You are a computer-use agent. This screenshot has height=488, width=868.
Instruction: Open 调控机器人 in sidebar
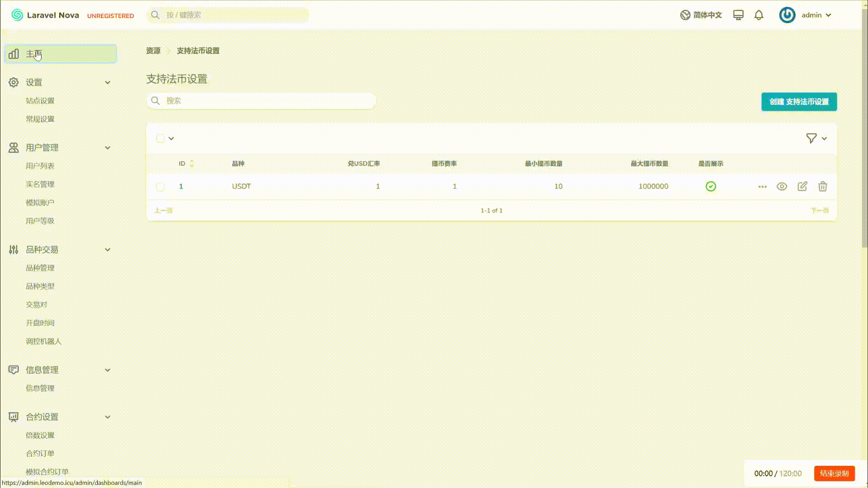(x=43, y=341)
